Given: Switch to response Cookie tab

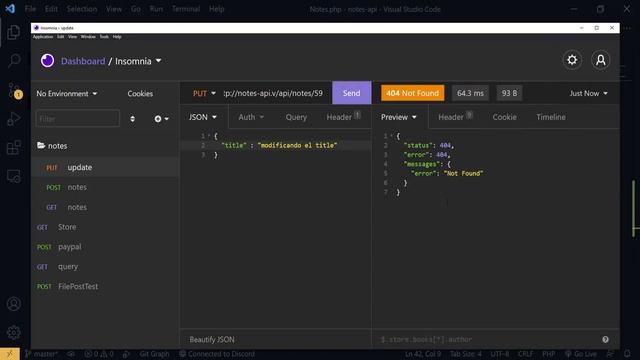Looking at the screenshot, I should [504, 117].
